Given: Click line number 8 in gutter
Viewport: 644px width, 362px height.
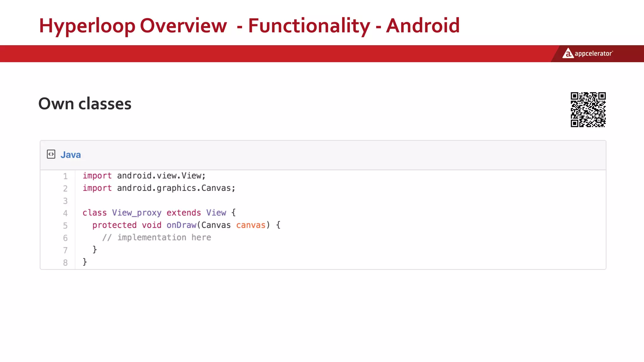Looking at the screenshot, I should (x=65, y=263).
